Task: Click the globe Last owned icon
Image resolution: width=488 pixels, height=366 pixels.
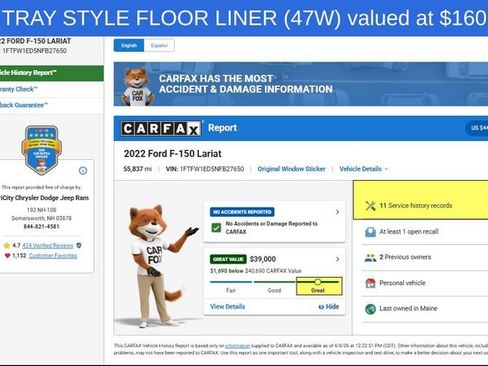Action: click(x=370, y=309)
